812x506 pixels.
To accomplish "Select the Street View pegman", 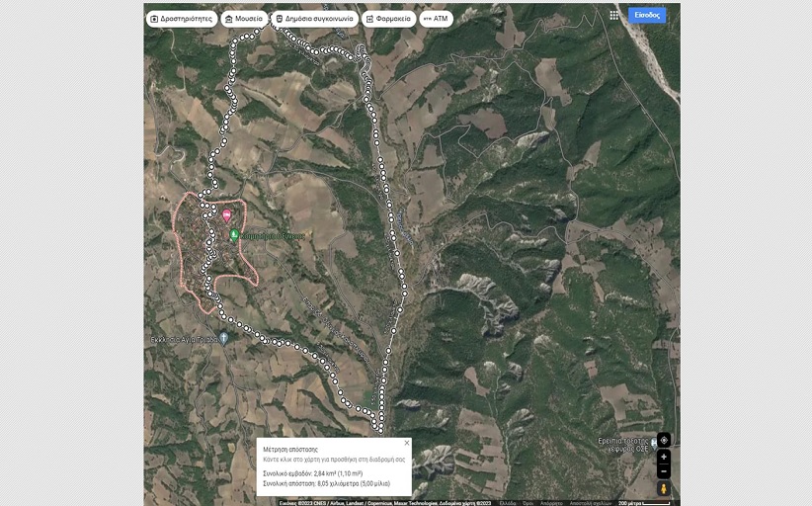I will [664, 488].
